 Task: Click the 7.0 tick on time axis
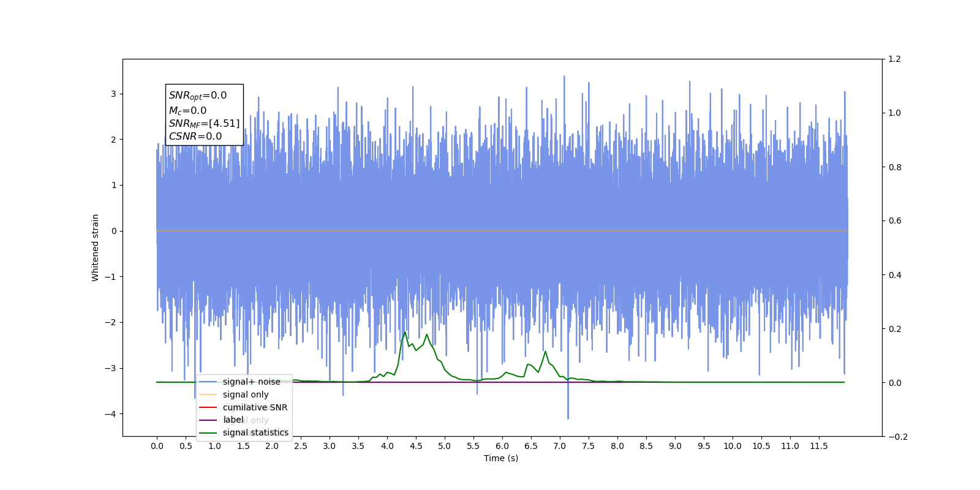tap(560, 446)
